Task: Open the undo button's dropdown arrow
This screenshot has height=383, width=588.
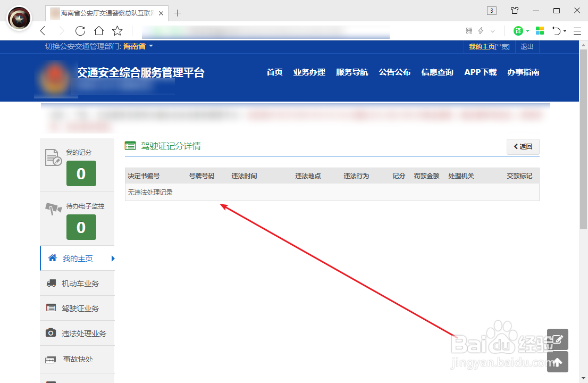Action: 565,31
